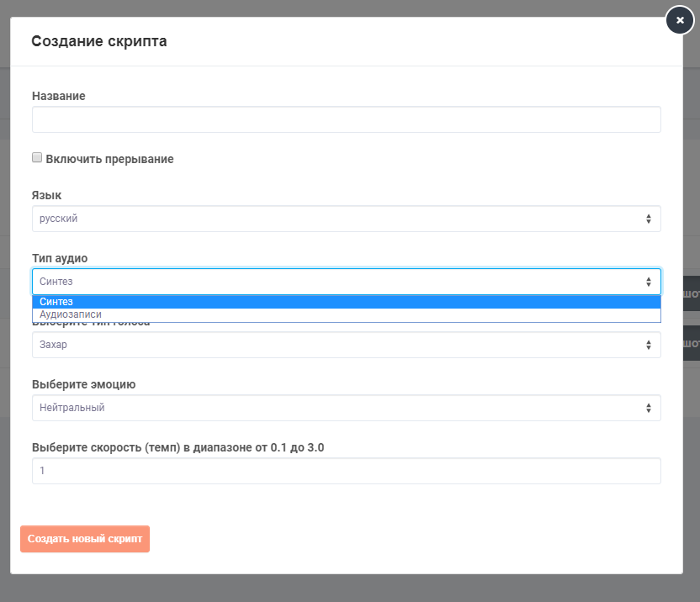This screenshot has width=700, height=602.
Task: Focus the speed (темп) input field
Action: 346,471
